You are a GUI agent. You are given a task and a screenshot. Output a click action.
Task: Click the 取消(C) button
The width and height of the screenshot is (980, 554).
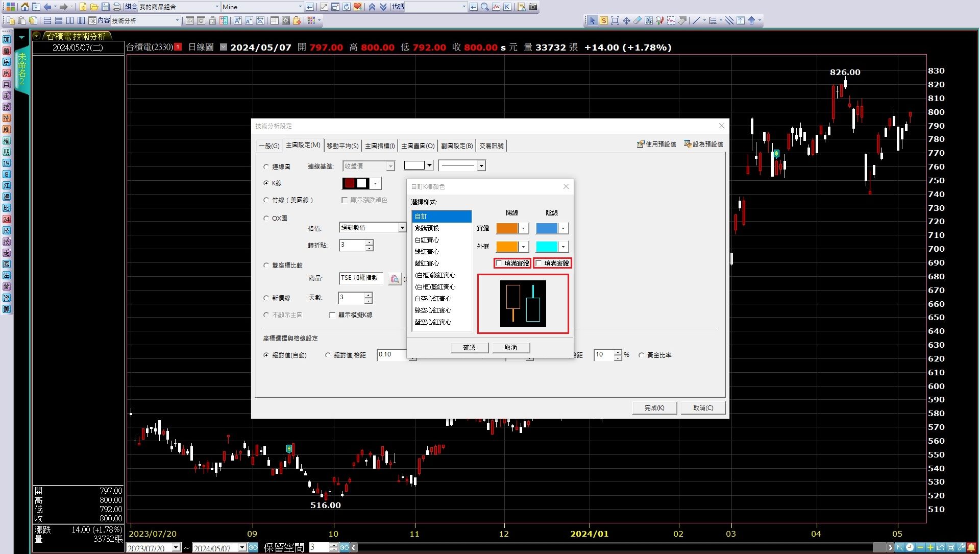tap(703, 407)
